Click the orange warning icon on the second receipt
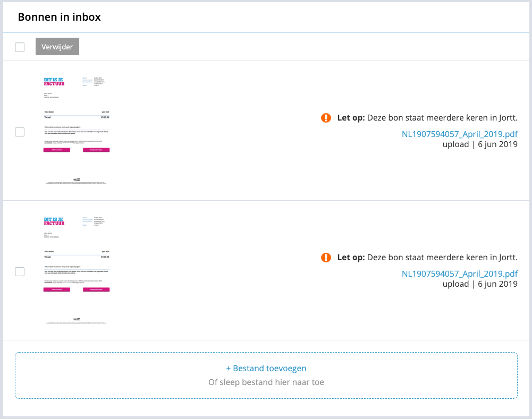 click(x=326, y=258)
